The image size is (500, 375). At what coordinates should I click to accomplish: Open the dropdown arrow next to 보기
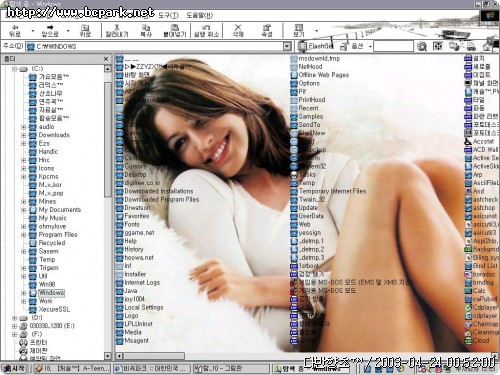tap(316, 31)
